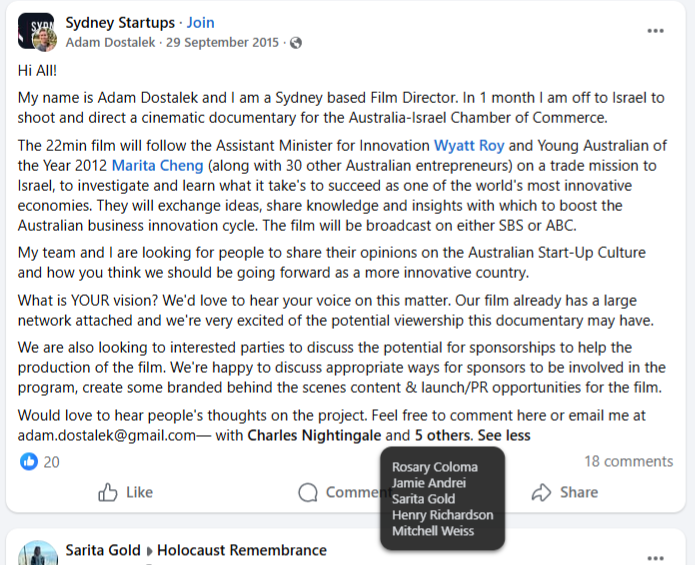The image size is (695, 565).
Task: Open Adam Dostalek's profile picture
Action: click(x=45, y=40)
